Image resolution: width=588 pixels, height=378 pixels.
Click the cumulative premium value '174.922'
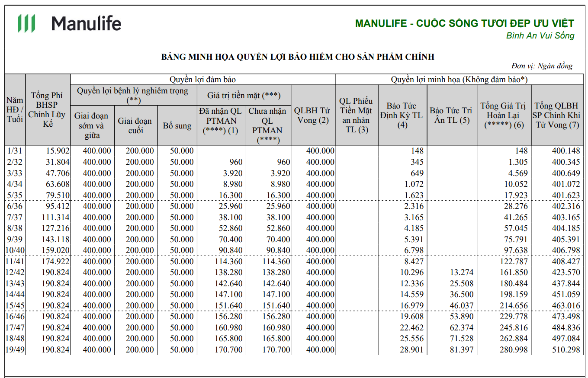click(55, 261)
